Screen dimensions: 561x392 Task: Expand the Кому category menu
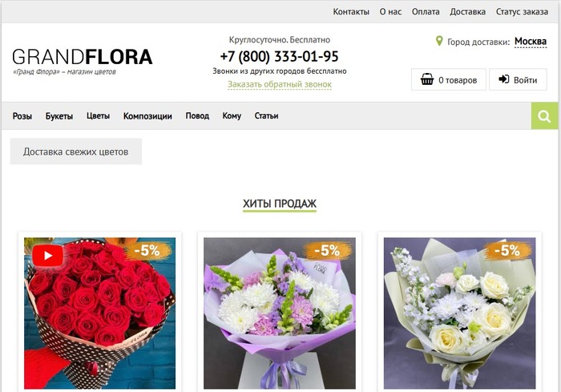232,116
